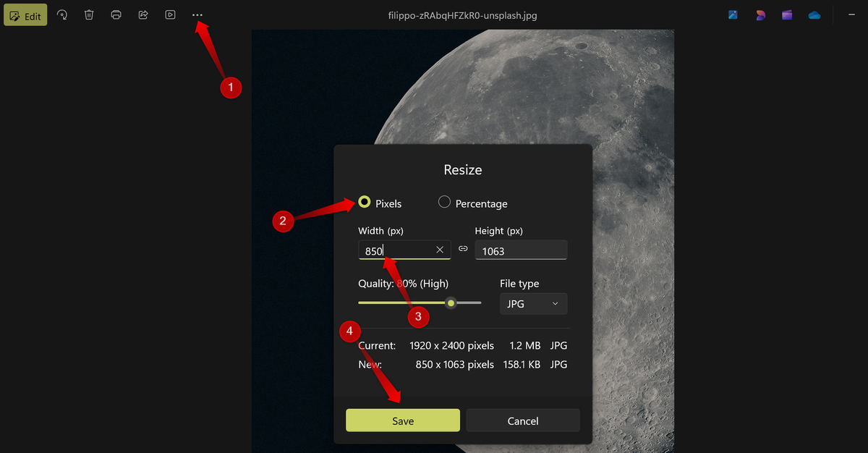868x453 pixels.
Task: Delete the photo using the trash icon
Action: 89,14
